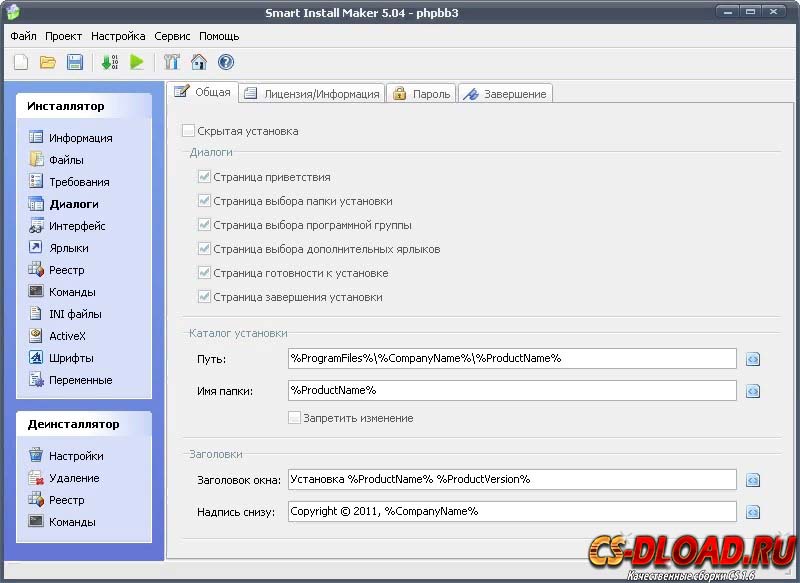The width and height of the screenshot is (800, 583).
Task: Enable the Скрытая установка checkbox
Action: coord(188,131)
